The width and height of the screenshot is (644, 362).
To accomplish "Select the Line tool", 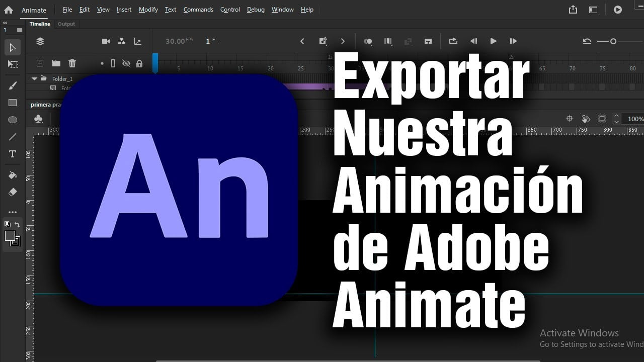I will pyautogui.click(x=13, y=137).
